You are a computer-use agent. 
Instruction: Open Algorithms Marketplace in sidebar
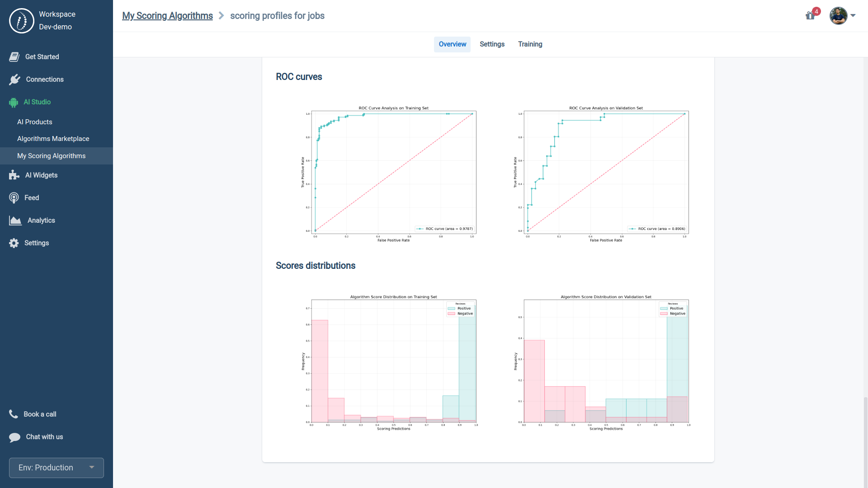coord(53,139)
